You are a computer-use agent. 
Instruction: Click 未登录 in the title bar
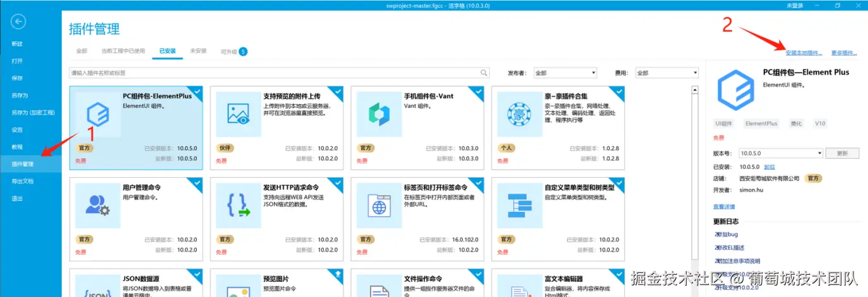pyautogui.click(x=795, y=5)
